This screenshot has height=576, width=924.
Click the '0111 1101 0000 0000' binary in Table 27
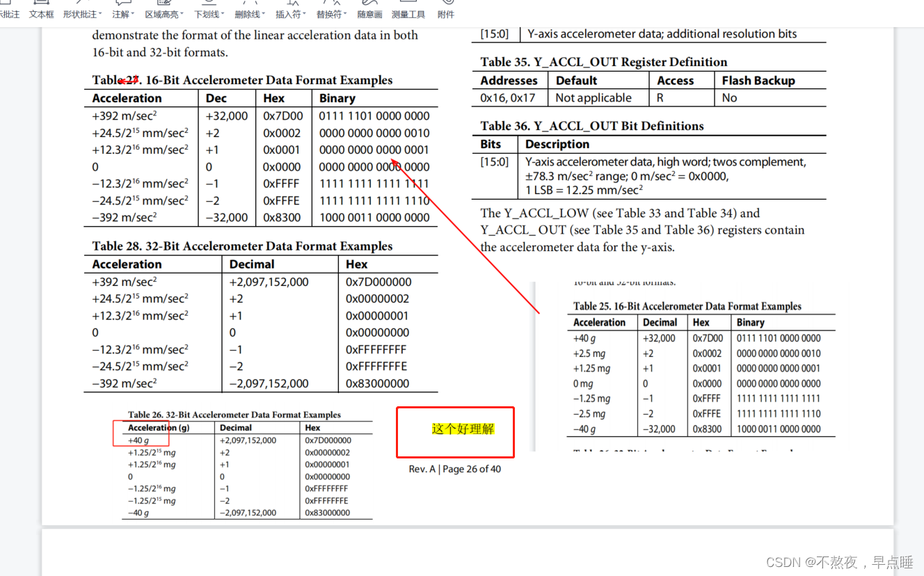click(x=374, y=116)
